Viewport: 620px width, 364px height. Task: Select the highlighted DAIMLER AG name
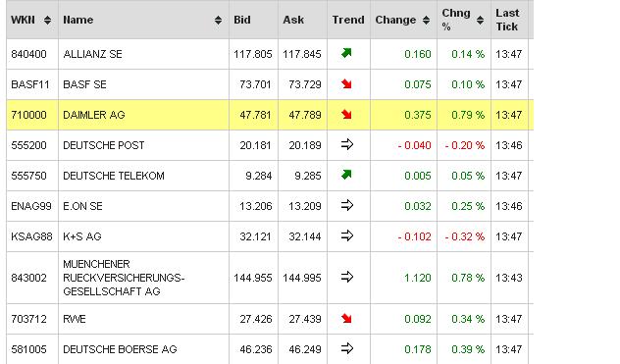pyautogui.click(x=94, y=115)
